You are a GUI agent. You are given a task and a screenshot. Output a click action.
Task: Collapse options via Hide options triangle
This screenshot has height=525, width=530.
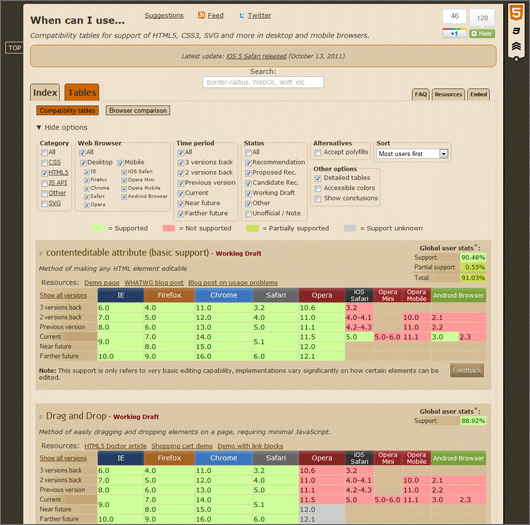point(39,127)
